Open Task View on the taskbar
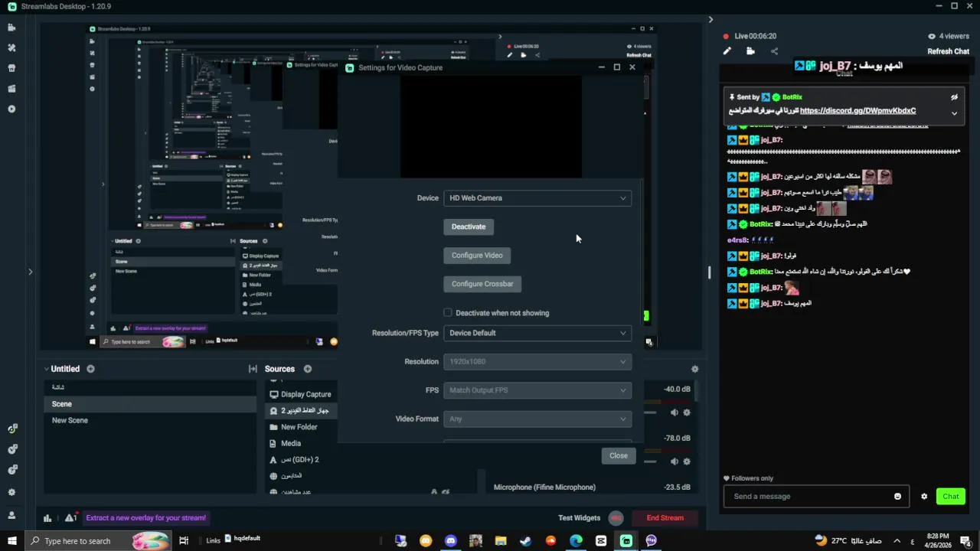This screenshot has height=551, width=980. click(x=184, y=541)
